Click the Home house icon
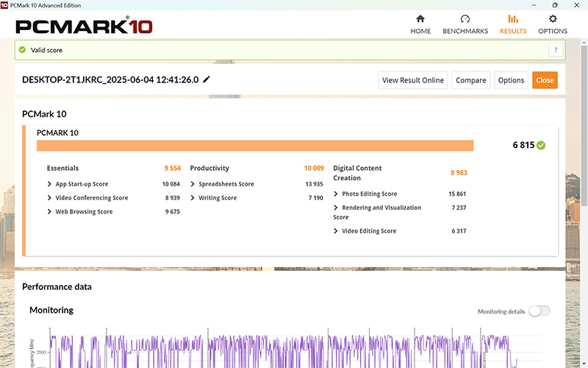Image resolution: width=588 pixels, height=368 pixels. coord(420,19)
